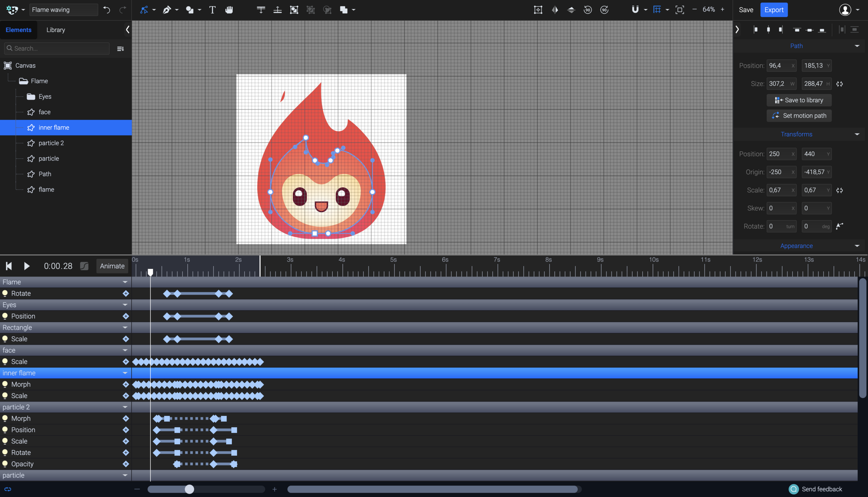Click the Pen tool icon

coord(167,10)
